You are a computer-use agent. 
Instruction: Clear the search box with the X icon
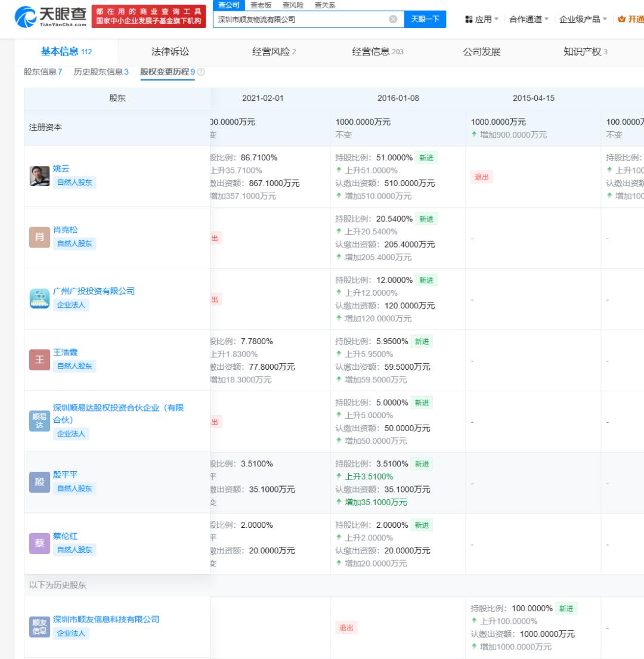[392, 19]
